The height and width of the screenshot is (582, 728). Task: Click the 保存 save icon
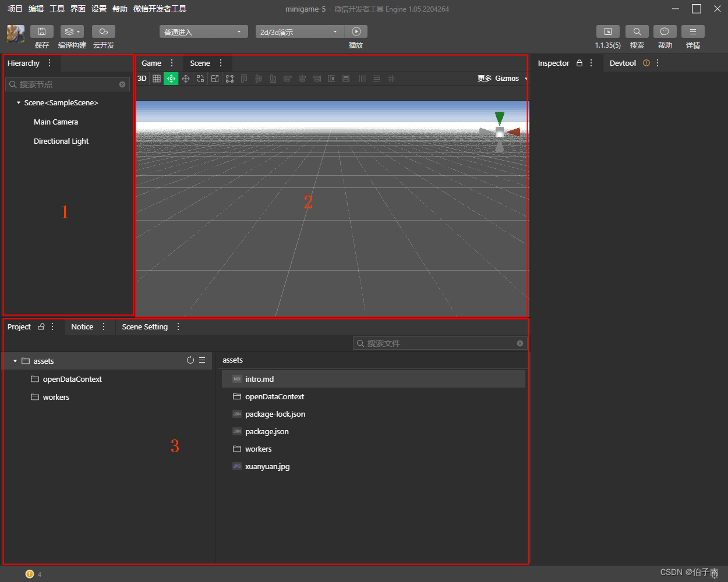42,31
